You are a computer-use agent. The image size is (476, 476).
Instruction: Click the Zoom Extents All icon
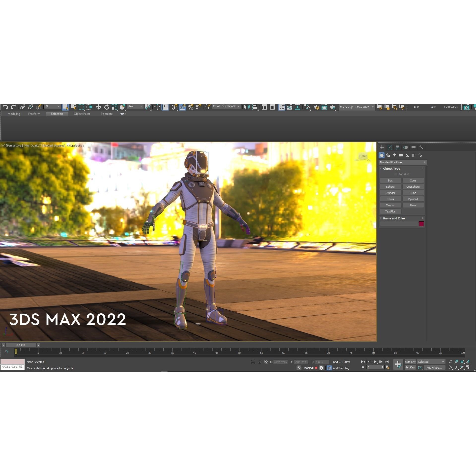pyautogui.click(x=468, y=362)
